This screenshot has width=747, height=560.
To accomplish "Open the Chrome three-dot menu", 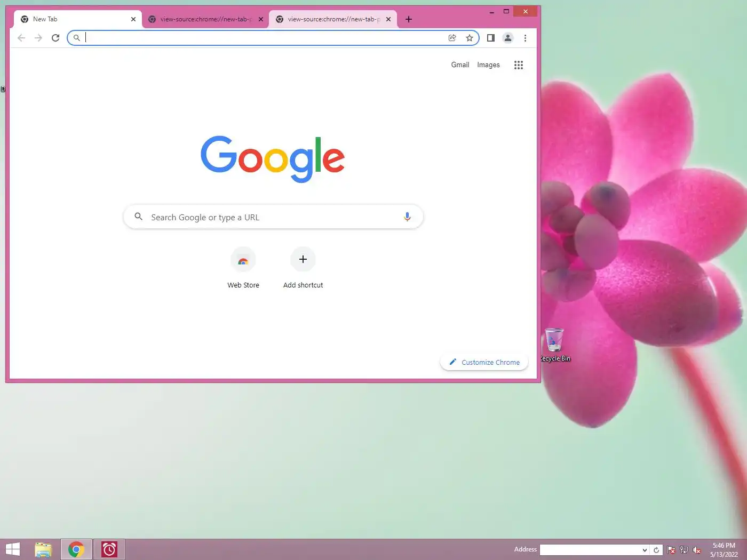I will tap(525, 38).
